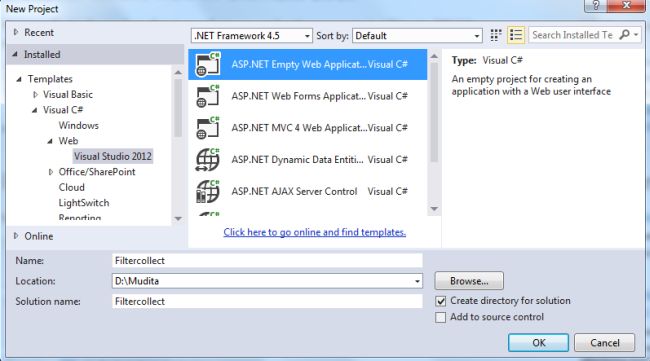Image resolution: width=650 pixels, height=361 pixels.
Task: Click the Name input field
Action: pyautogui.click(x=267, y=261)
